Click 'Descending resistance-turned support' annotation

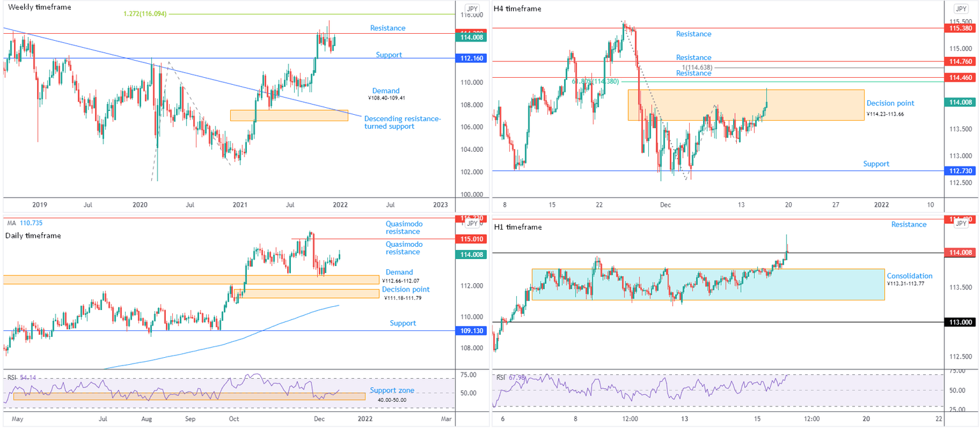tap(402, 122)
